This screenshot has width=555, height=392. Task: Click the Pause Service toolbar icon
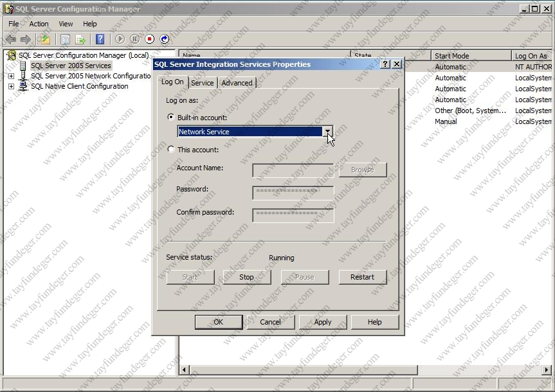(x=135, y=39)
